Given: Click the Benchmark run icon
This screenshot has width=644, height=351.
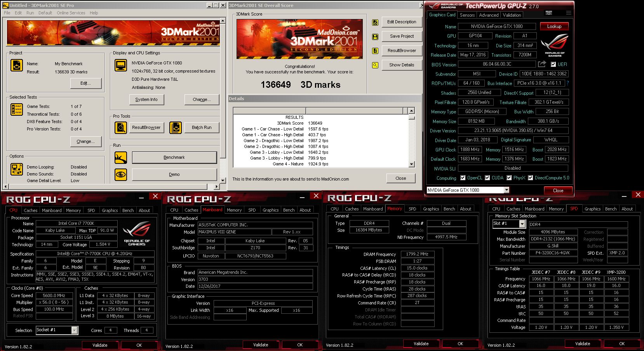Looking at the screenshot, I should [121, 158].
